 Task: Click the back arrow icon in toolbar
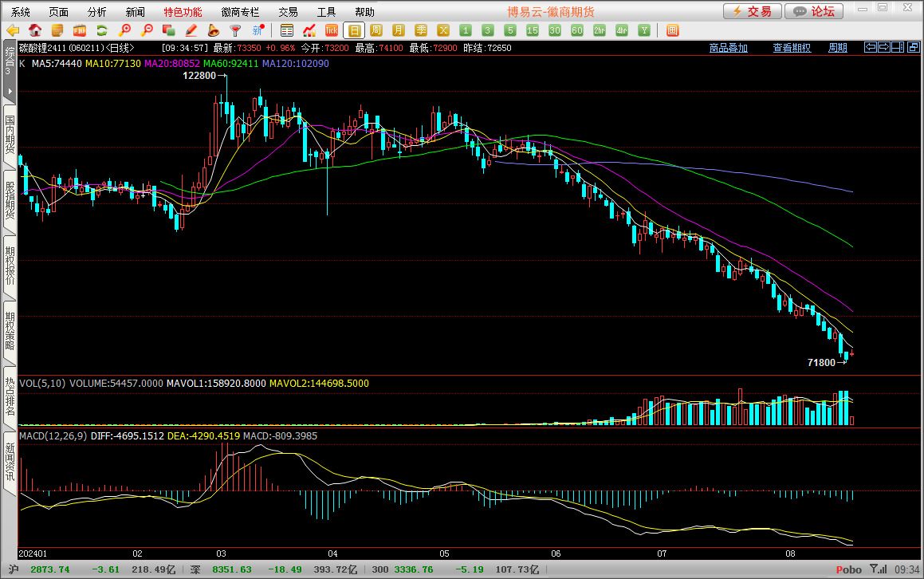(13, 30)
